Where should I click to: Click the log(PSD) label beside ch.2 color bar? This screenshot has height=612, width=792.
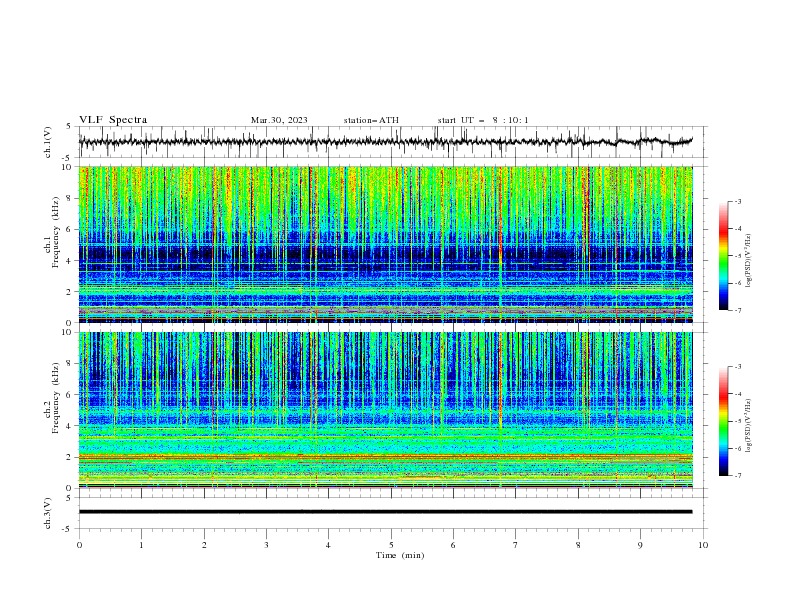click(749, 425)
